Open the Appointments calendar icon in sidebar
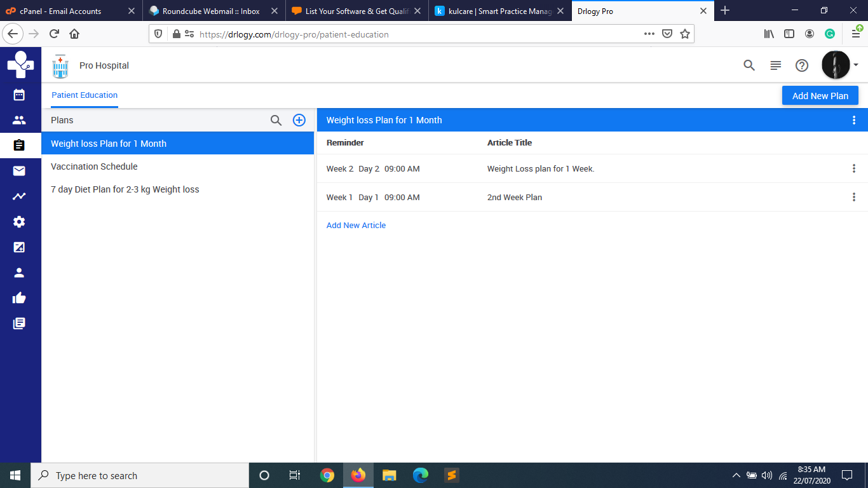The image size is (868, 488). [19, 94]
